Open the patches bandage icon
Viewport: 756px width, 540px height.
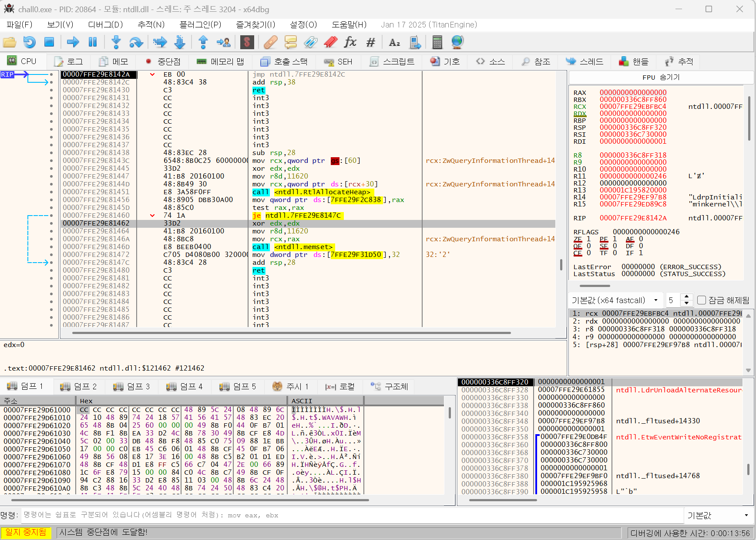[x=270, y=42]
